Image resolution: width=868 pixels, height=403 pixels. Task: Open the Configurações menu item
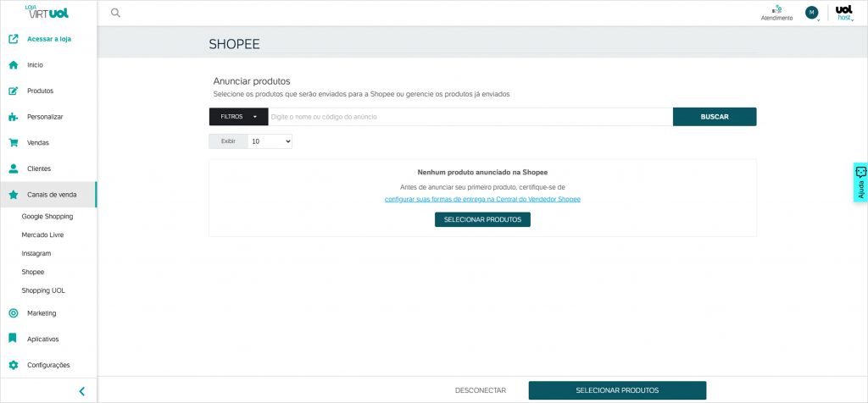point(48,366)
